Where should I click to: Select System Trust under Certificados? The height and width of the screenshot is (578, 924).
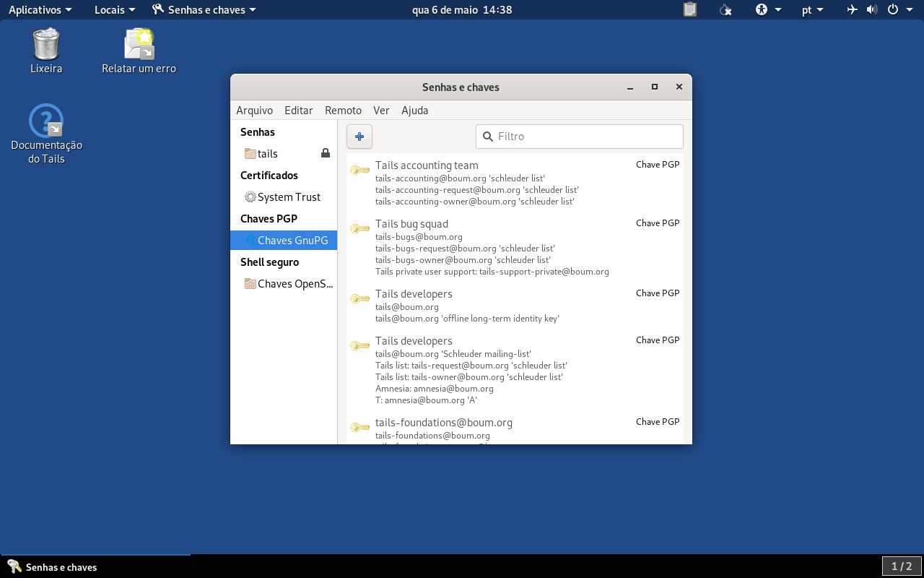tap(284, 197)
